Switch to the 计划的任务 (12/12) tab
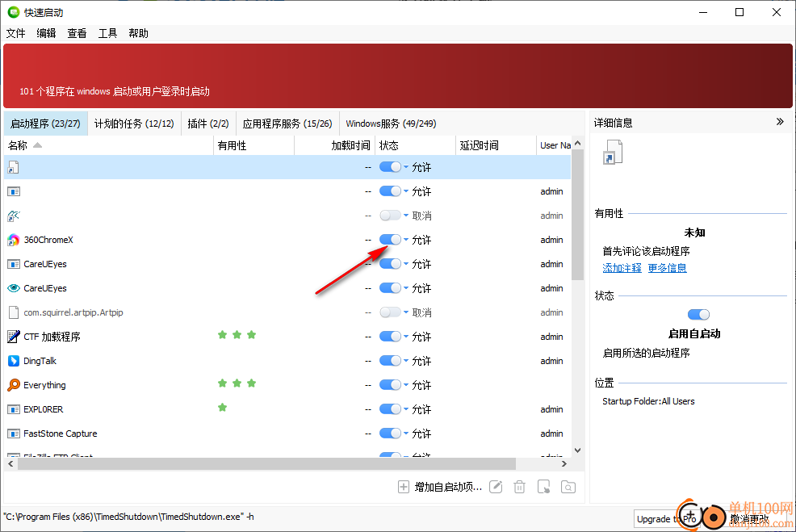 (135, 124)
